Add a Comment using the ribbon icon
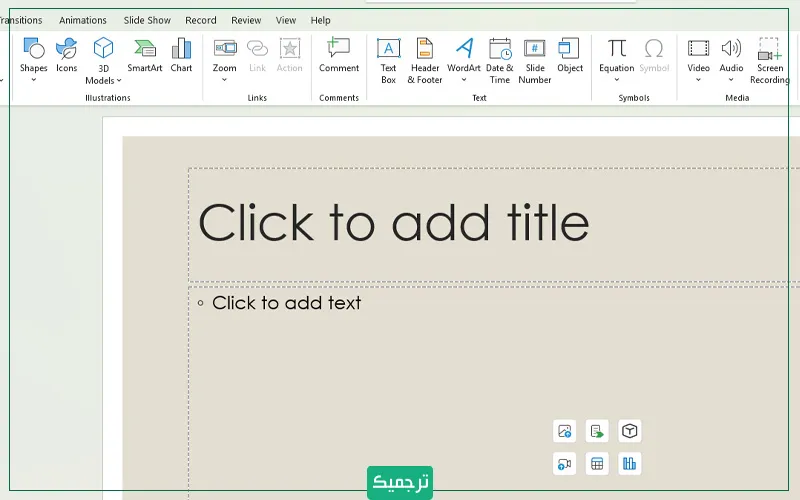Viewport: 800px width, 500px height. point(339,54)
